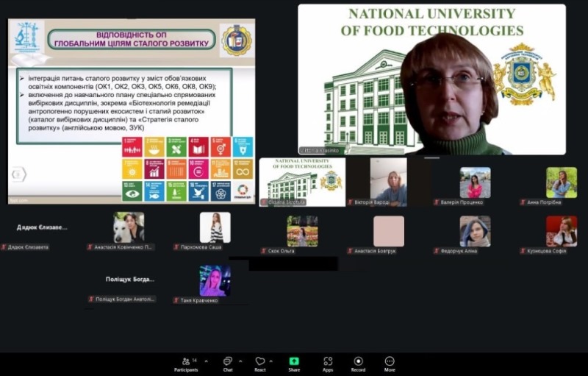Click muted mic icon beside Анастасія Ковінченко

[90, 247]
